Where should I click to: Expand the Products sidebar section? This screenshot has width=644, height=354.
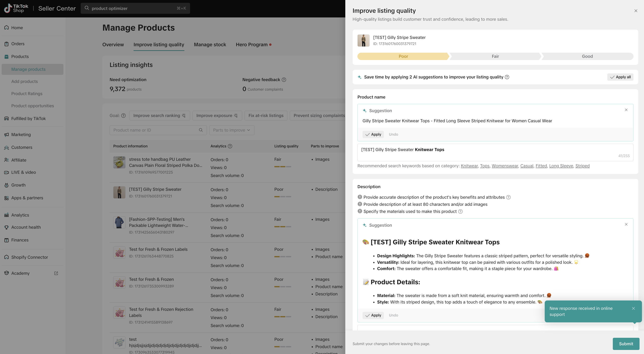20,57
